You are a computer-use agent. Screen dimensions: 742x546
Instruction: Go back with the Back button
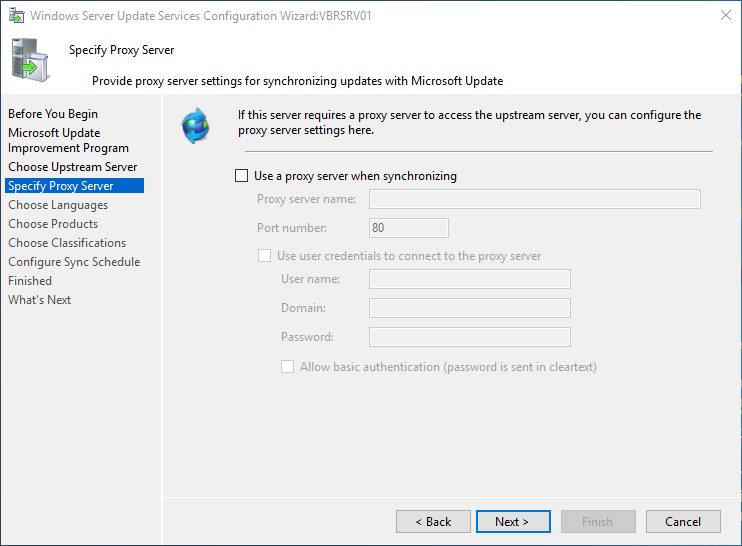pos(433,521)
